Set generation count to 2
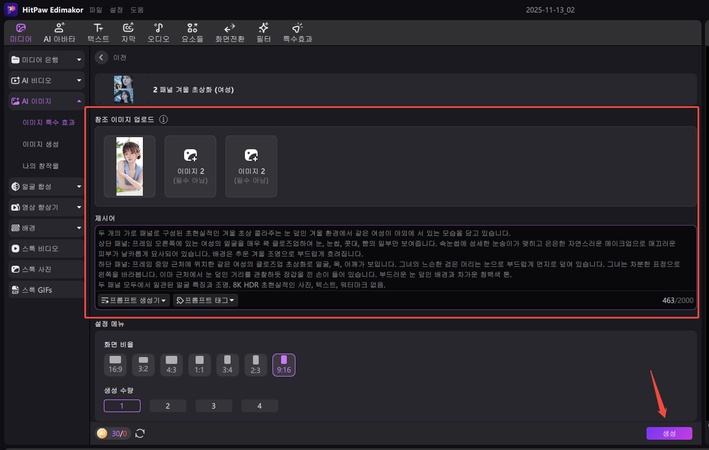The image size is (709, 450). tap(168, 406)
